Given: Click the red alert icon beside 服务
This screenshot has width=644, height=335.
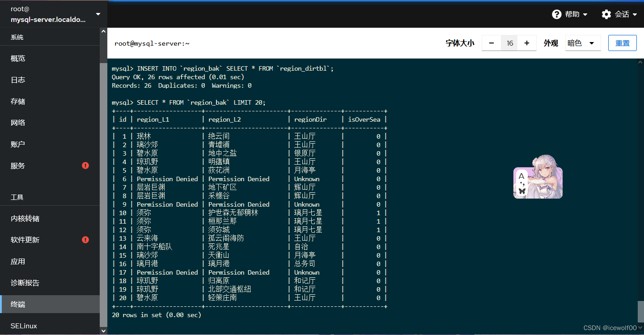Looking at the screenshot, I should (85, 165).
